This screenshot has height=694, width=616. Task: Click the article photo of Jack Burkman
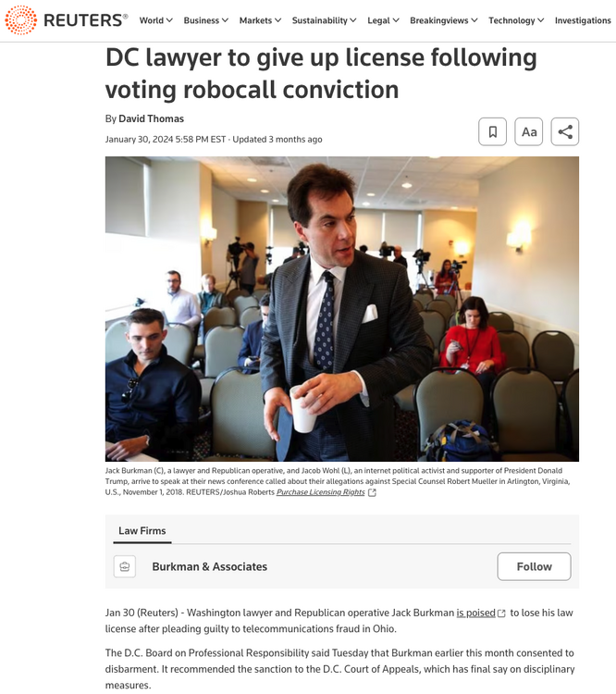(x=342, y=309)
